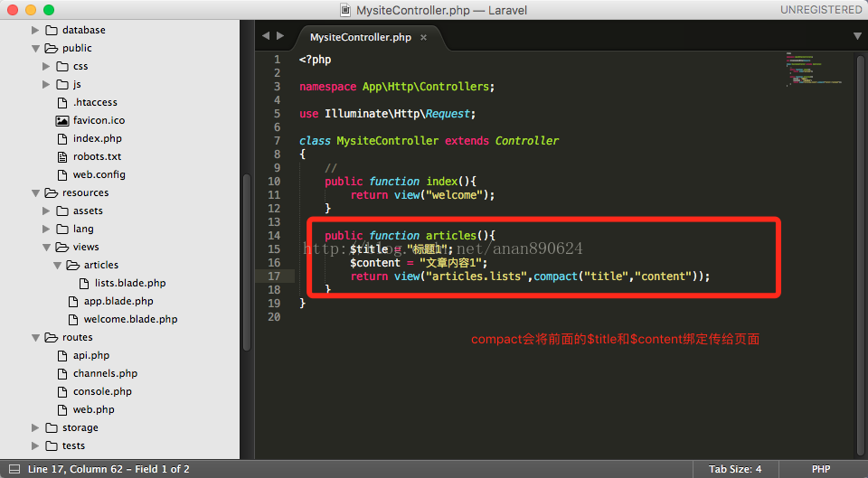Viewport: 868px width, 478px height.
Task: Click the app.blade.php file icon
Action: click(73, 302)
